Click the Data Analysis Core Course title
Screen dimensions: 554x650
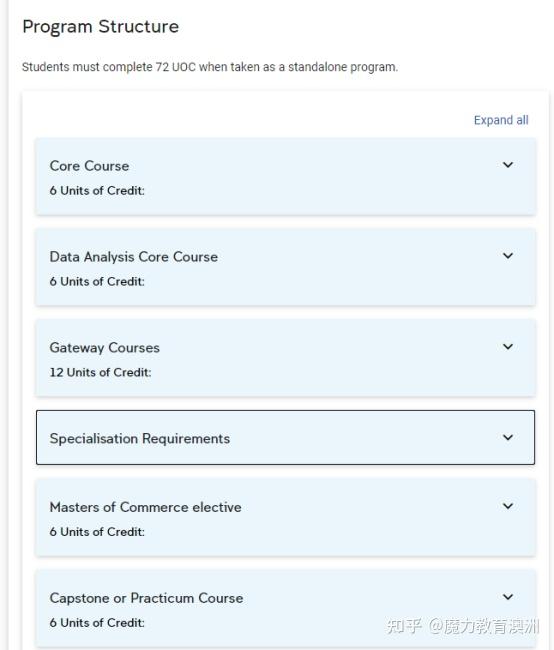pos(134,257)
